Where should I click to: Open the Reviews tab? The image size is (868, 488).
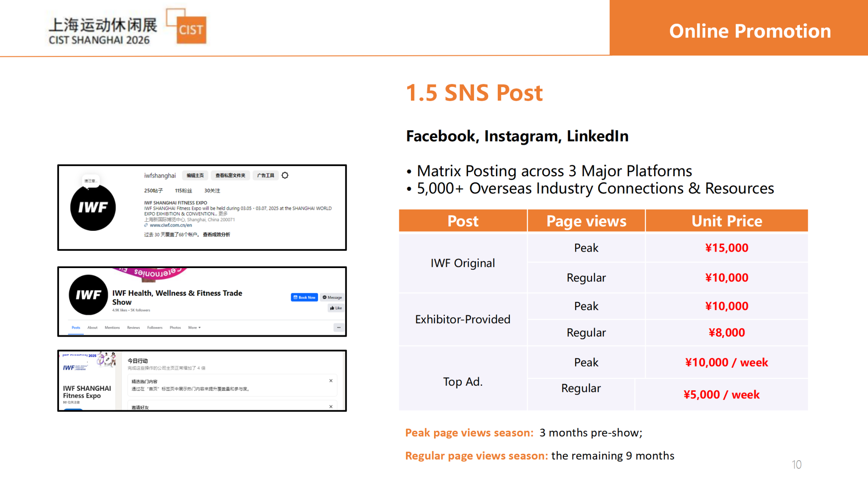click(x=133, y=328)
